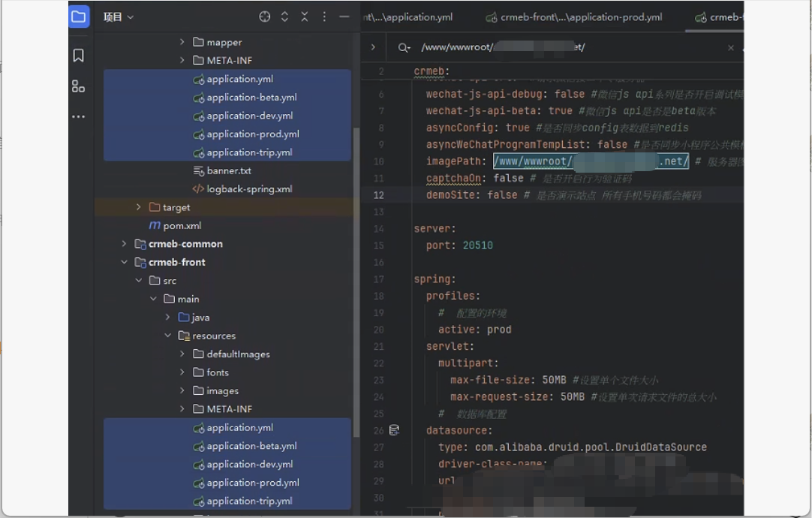The height and width of the screenshot is (518, 812).
Task: Collapse the resources folder
Action: 167,336
